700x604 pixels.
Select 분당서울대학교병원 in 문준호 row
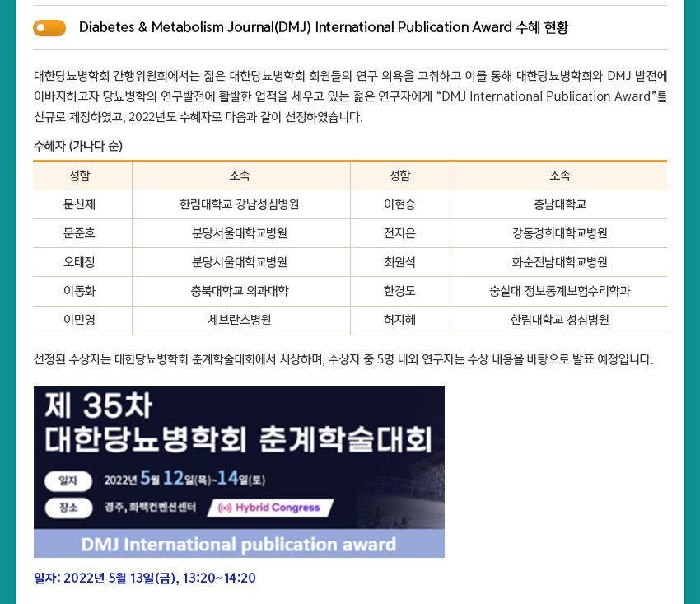(240, 233)
